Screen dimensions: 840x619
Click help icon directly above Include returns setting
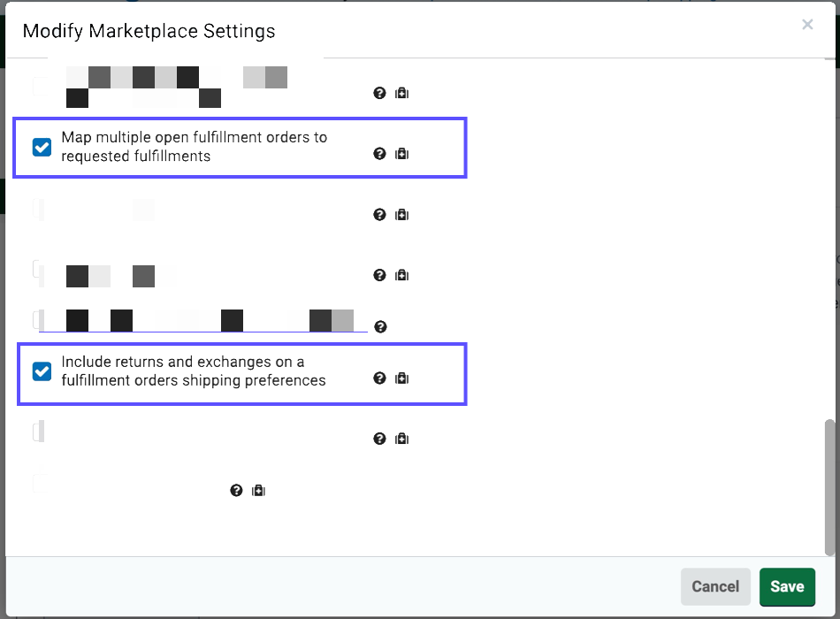click(x=380, y=327)
